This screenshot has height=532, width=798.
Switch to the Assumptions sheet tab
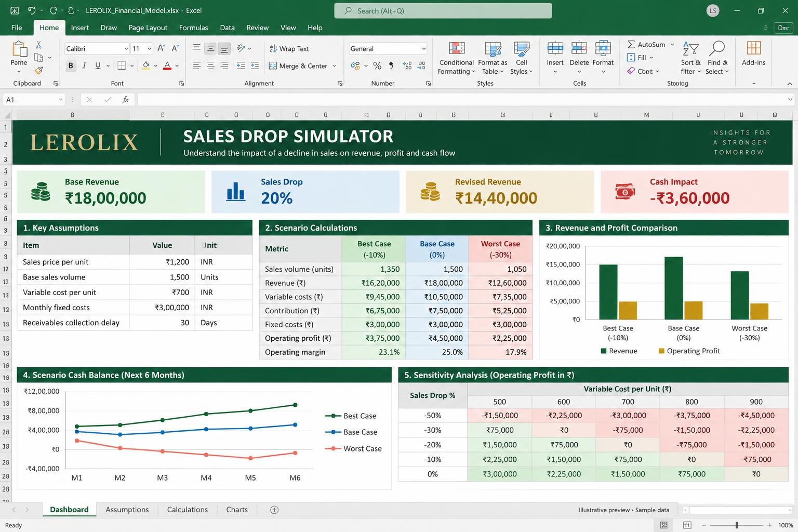(x=127, y=510)
